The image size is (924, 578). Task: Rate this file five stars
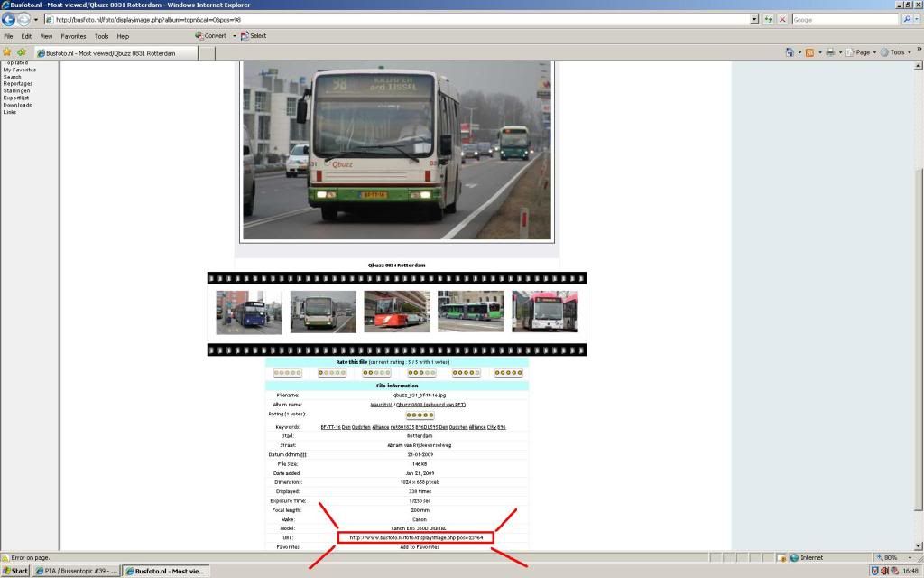[509, 373]
